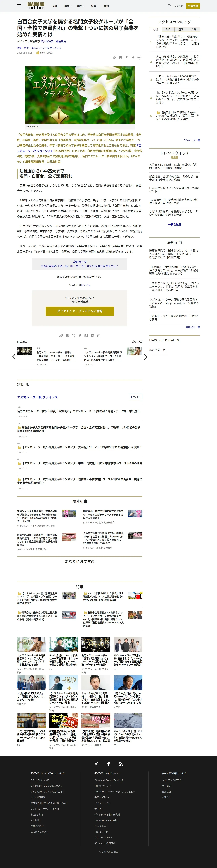
Task: Click 一覧を見る in トレンドウォッチ
Action: coord(174,224)
